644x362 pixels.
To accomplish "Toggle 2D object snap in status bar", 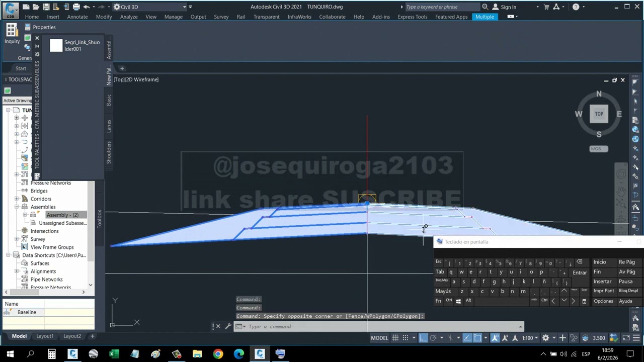I will (477, 338).
